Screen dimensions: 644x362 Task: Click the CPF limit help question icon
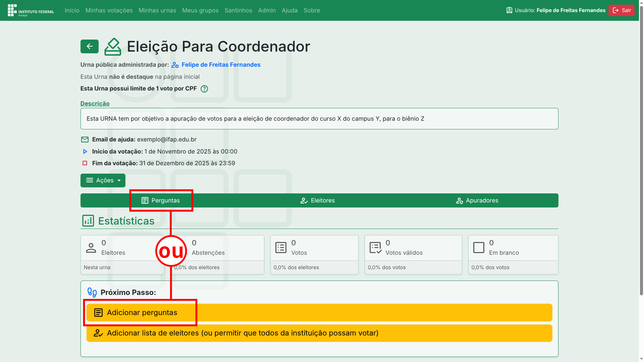click(x=204, y=89)
